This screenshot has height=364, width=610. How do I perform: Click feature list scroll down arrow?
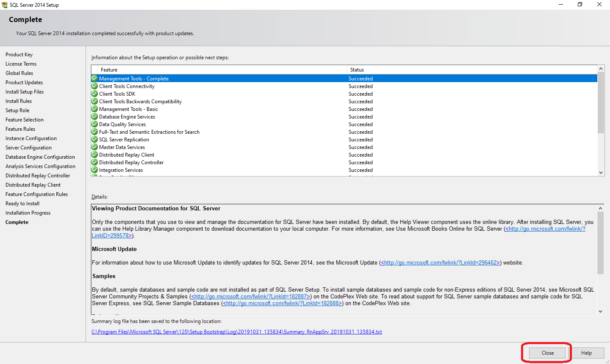coord(601,172)
